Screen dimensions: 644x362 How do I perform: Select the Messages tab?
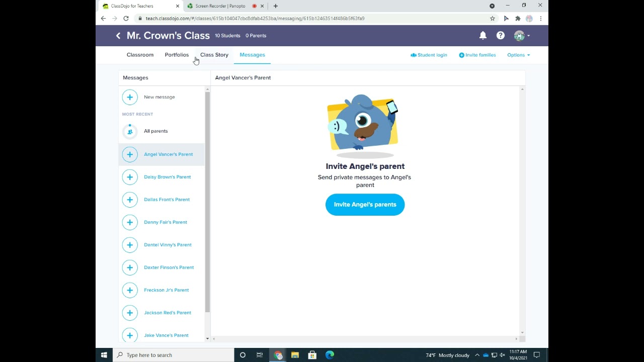point(252,55)
